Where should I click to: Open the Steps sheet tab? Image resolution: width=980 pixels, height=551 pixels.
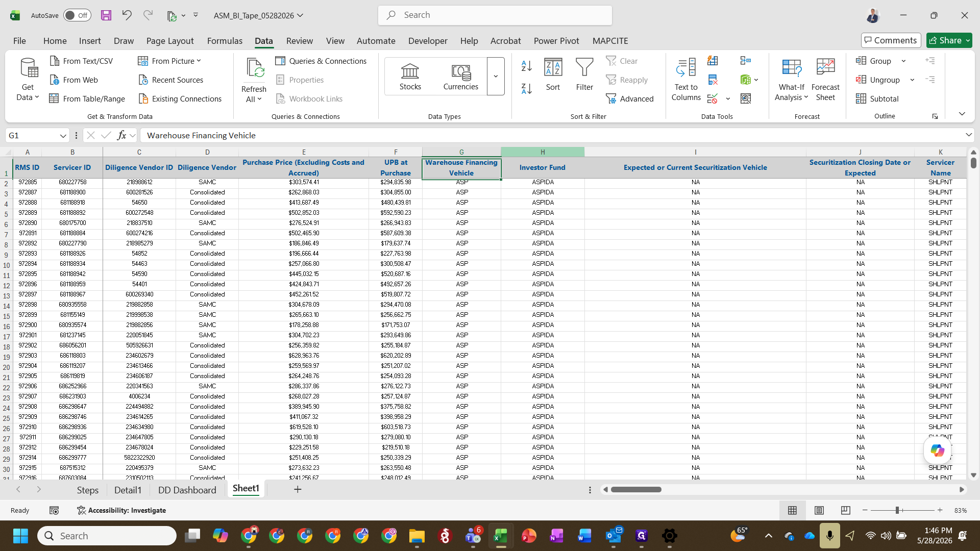click(88, 490)
